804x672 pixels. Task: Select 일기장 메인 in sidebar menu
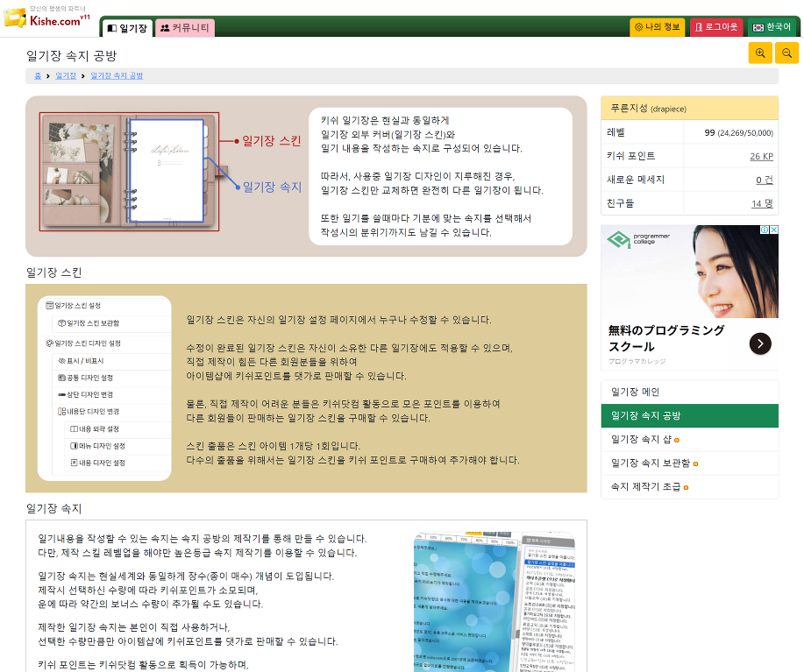[x=635, y=392]
